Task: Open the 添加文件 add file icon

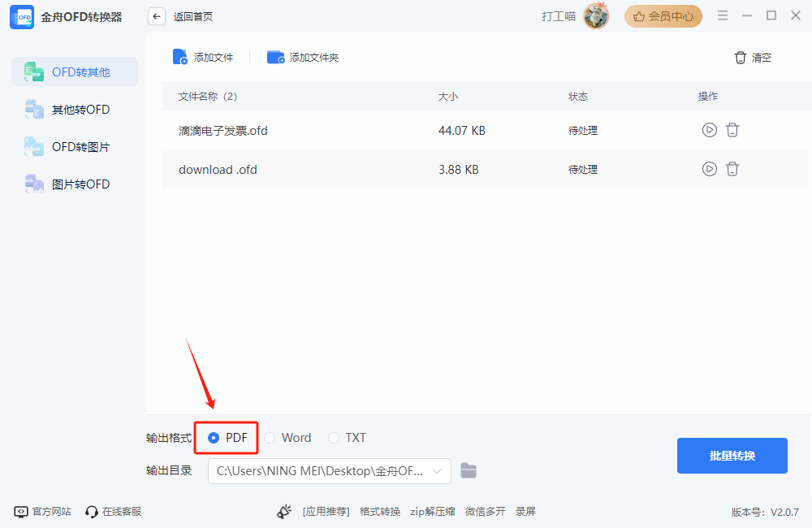Action: pyautogui.click(x=180, y=57)
